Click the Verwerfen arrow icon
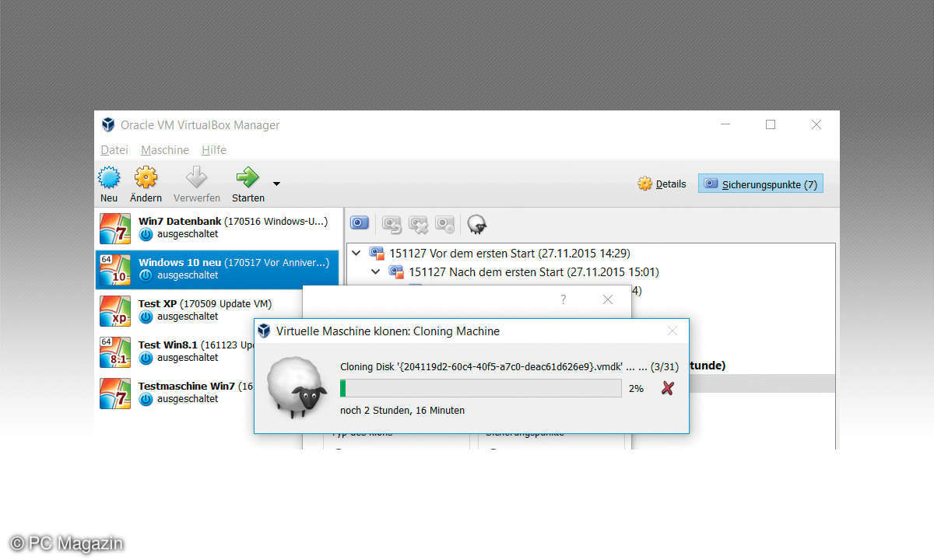Screen dimensions: 934x560 click(x=196, y=178)
